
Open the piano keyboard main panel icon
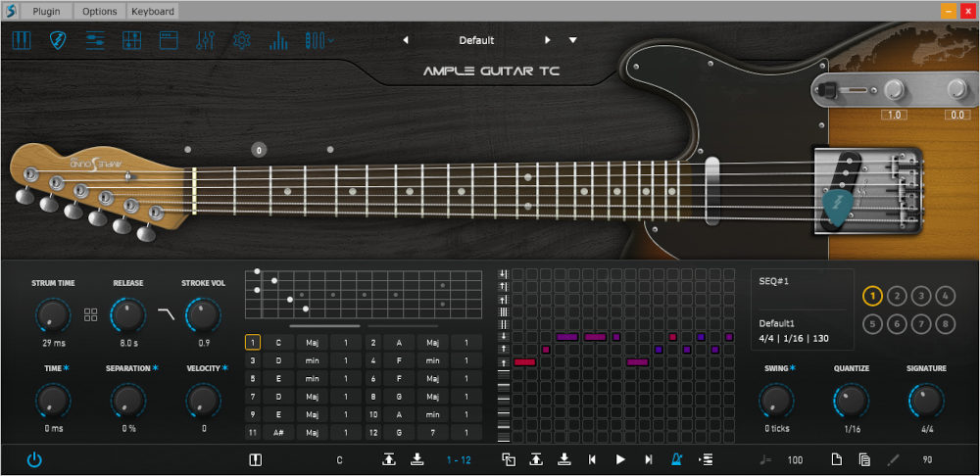[22, 40]
